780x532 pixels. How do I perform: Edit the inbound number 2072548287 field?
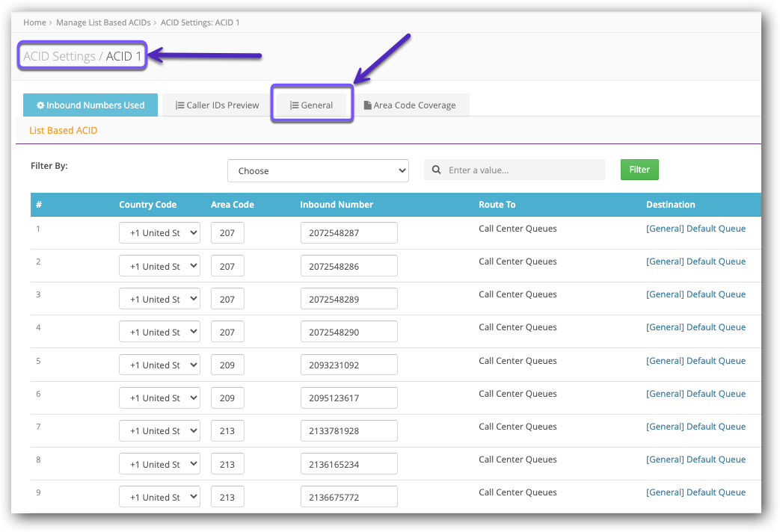pyautogui.click(x=348, y=233)
